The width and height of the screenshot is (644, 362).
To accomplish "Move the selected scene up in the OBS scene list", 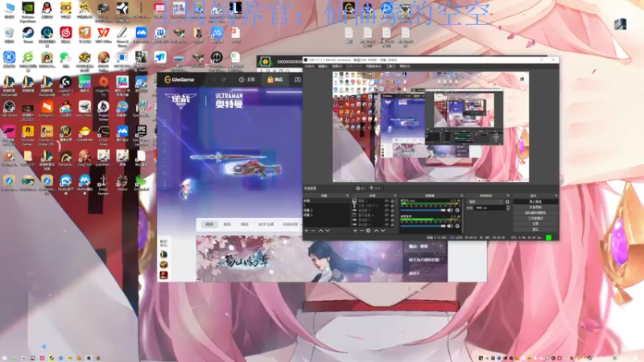I will [320, 231].
